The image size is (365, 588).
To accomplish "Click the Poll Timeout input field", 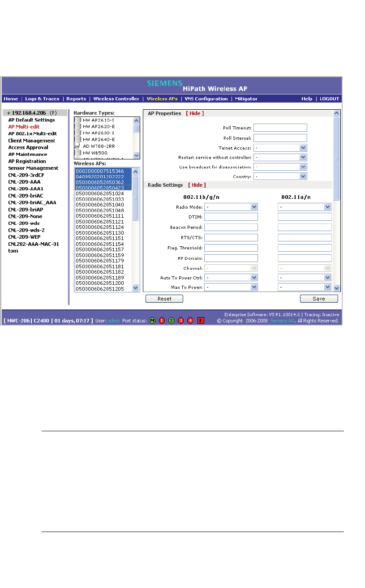I will coord(280,128).
